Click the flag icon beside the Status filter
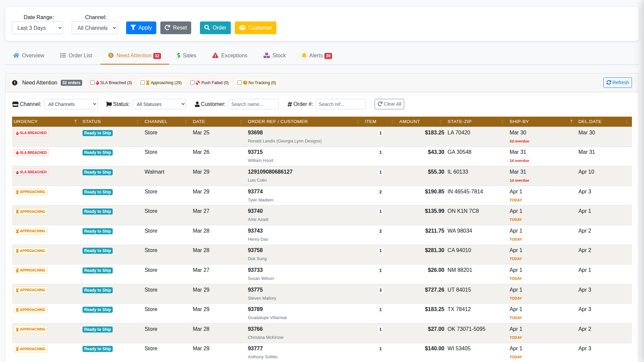644x362 pixels. [109, 104]
